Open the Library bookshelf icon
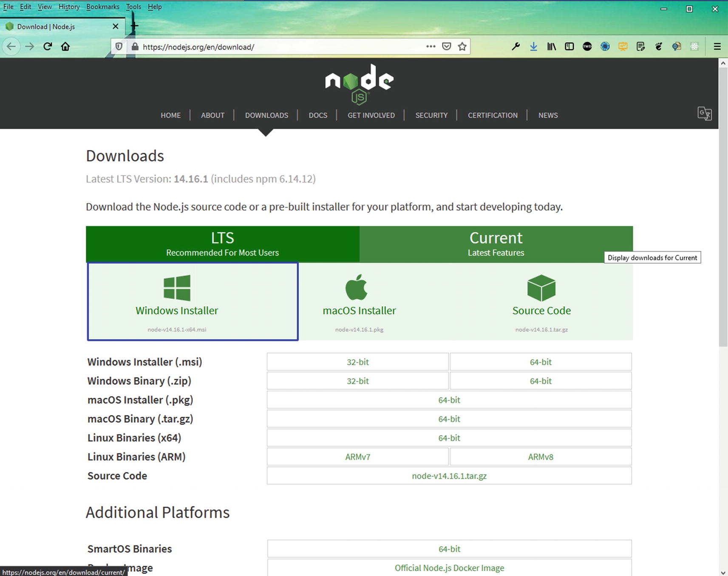The height and width of the screenshot is (576, 728). coord(551,47)
